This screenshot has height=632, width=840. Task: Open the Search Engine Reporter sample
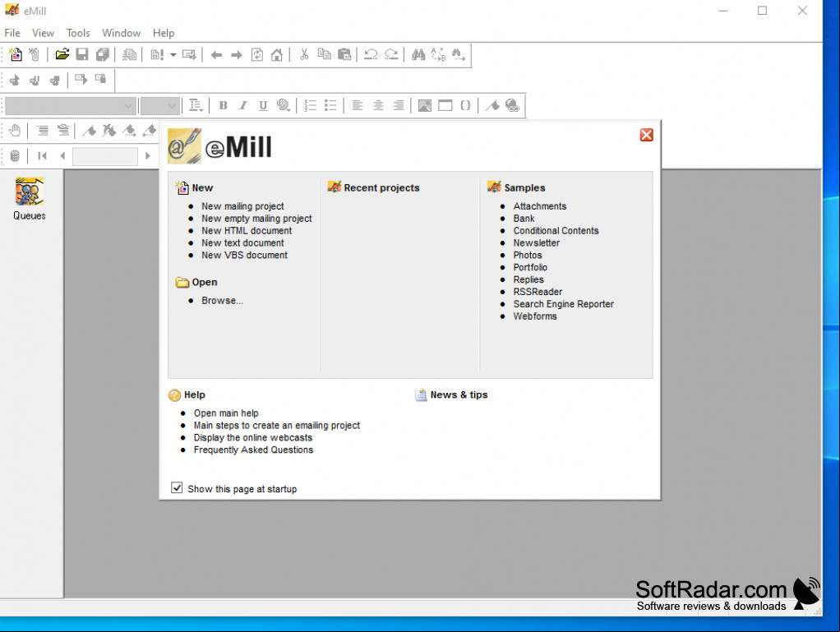(x=564, y=304)
